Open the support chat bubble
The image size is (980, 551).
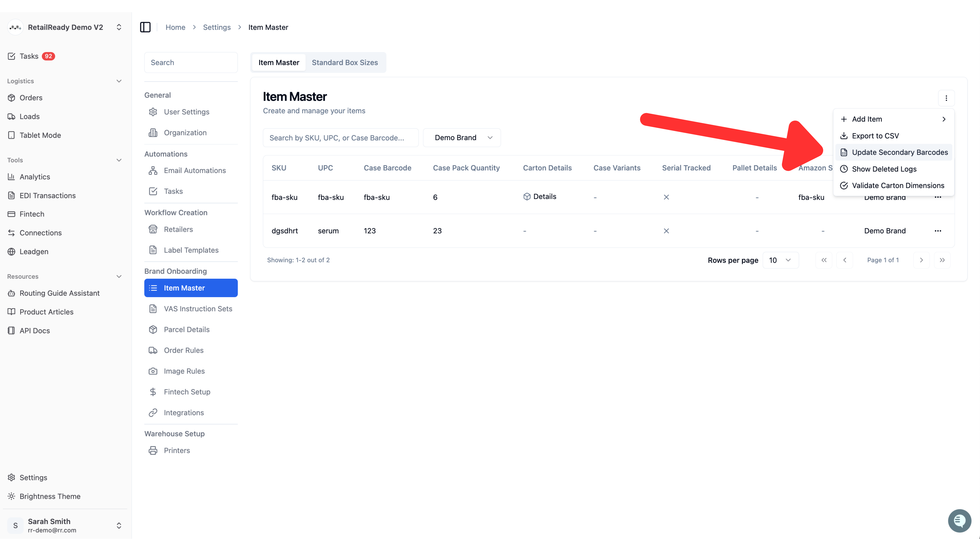[959, 521]
